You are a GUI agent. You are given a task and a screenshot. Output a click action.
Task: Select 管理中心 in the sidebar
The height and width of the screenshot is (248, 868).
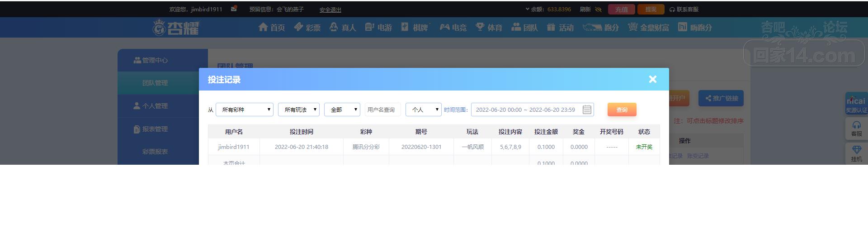(x=163, y=60)
